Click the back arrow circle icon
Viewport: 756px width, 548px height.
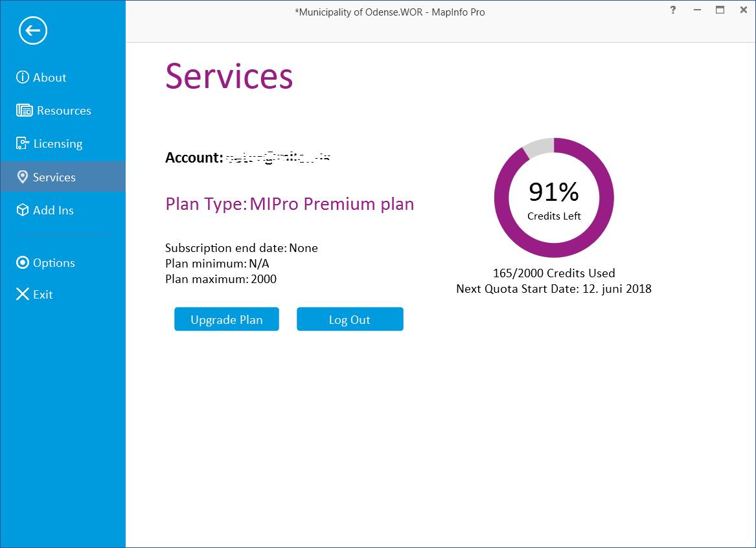33,30
